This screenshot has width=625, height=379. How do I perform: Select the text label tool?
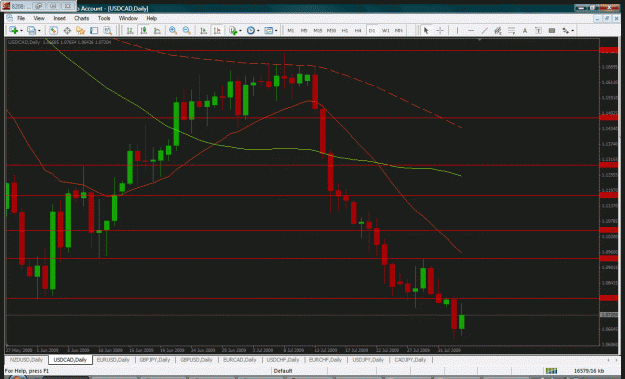pyautogui.click(x=539, y=30)
